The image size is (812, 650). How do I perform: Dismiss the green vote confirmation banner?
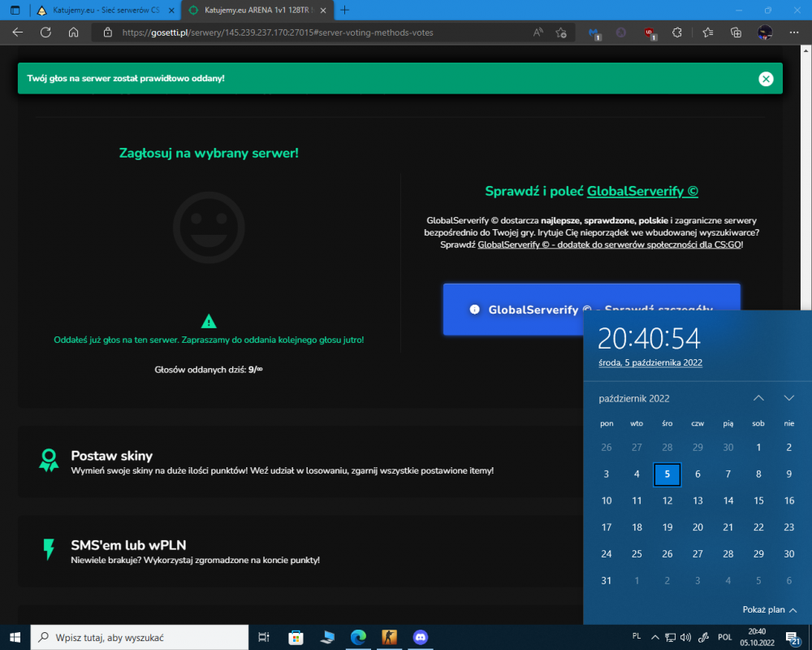tap(766, 79)
